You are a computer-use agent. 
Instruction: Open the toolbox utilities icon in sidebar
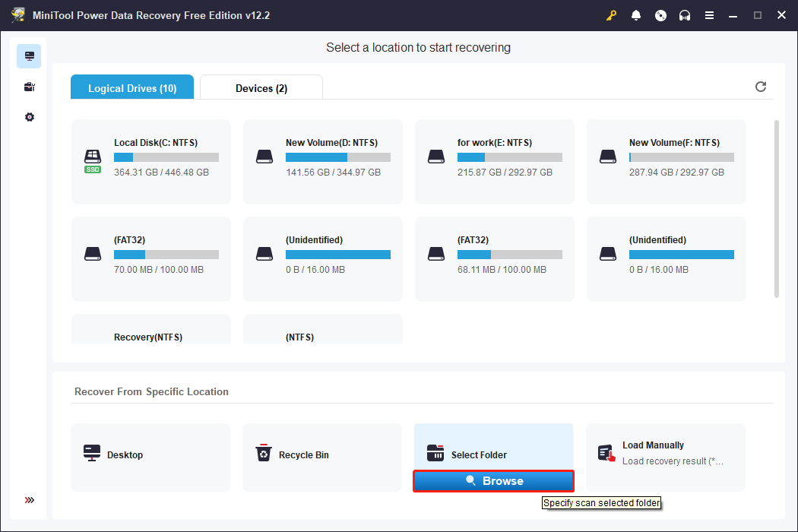tap(29, 87)
